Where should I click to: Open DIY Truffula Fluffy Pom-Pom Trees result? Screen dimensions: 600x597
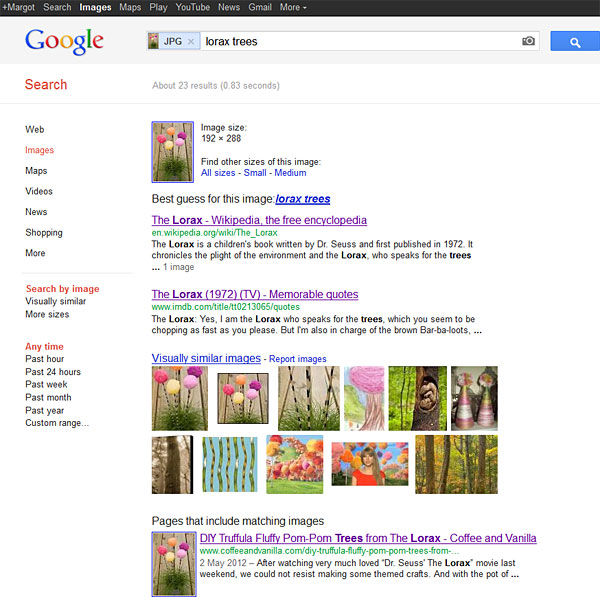368,538
